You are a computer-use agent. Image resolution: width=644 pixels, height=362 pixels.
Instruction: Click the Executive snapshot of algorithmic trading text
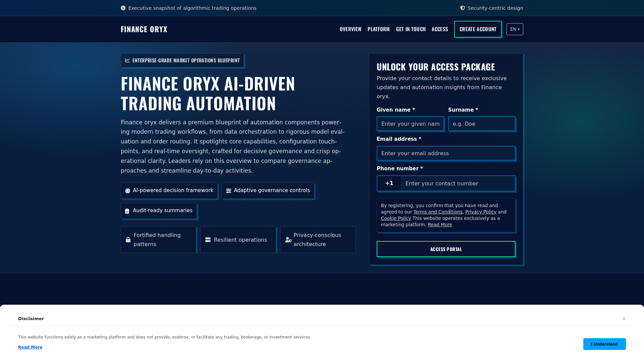192,8
